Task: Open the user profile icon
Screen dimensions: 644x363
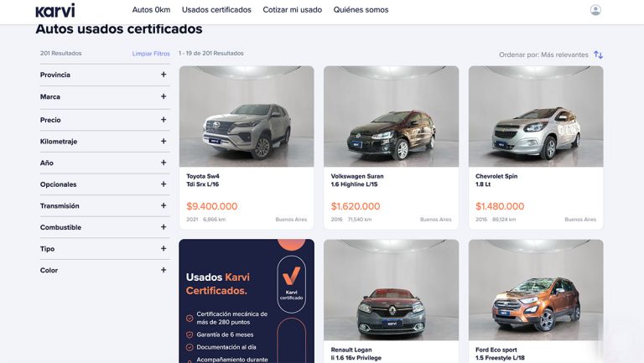Action: (595, 10)
